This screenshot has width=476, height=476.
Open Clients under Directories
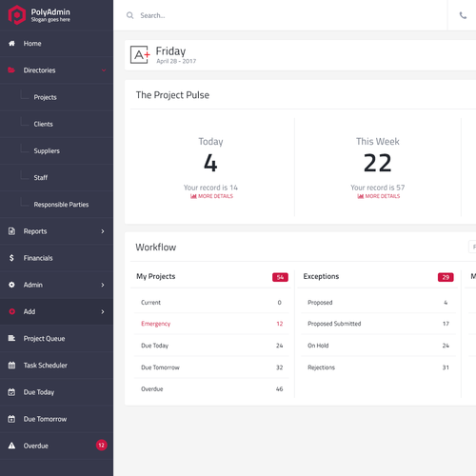click(56, 124)
